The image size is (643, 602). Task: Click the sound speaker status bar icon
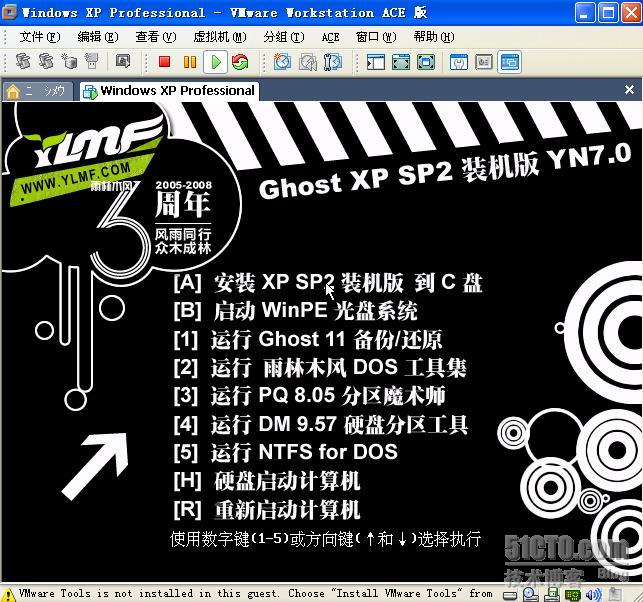(x=593, y=594)
